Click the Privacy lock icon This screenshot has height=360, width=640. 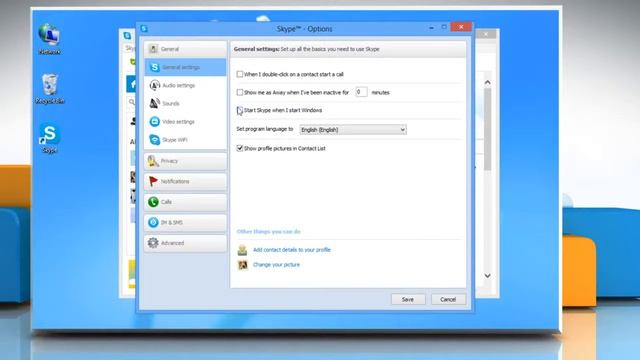[153, 161]
